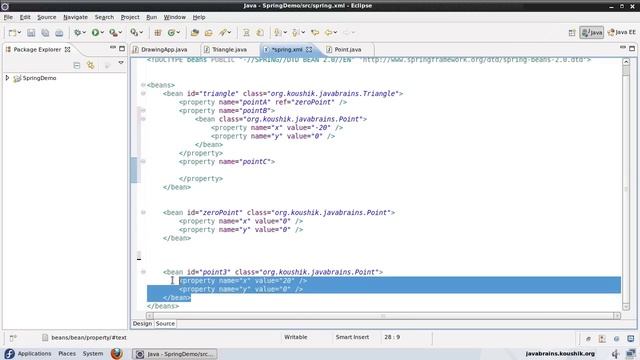Open the Search dropdown arrow
The image size is (640, 360).
tap(229, 33)
